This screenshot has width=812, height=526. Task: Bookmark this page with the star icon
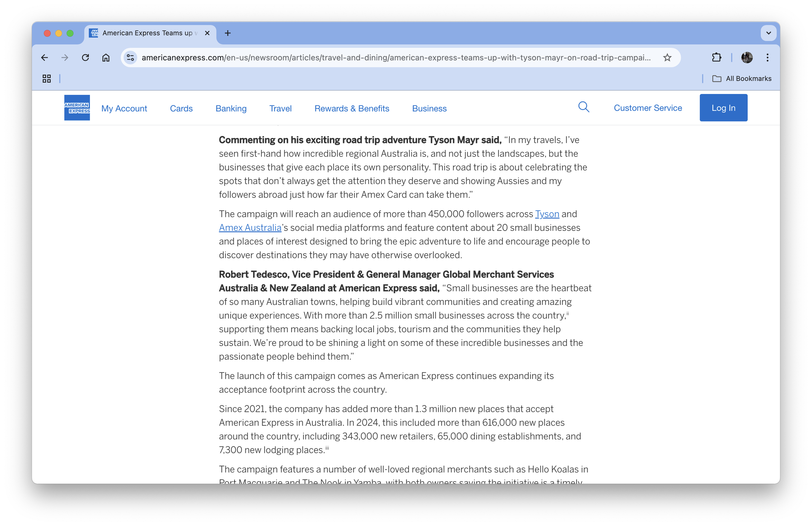click(667, 58)
